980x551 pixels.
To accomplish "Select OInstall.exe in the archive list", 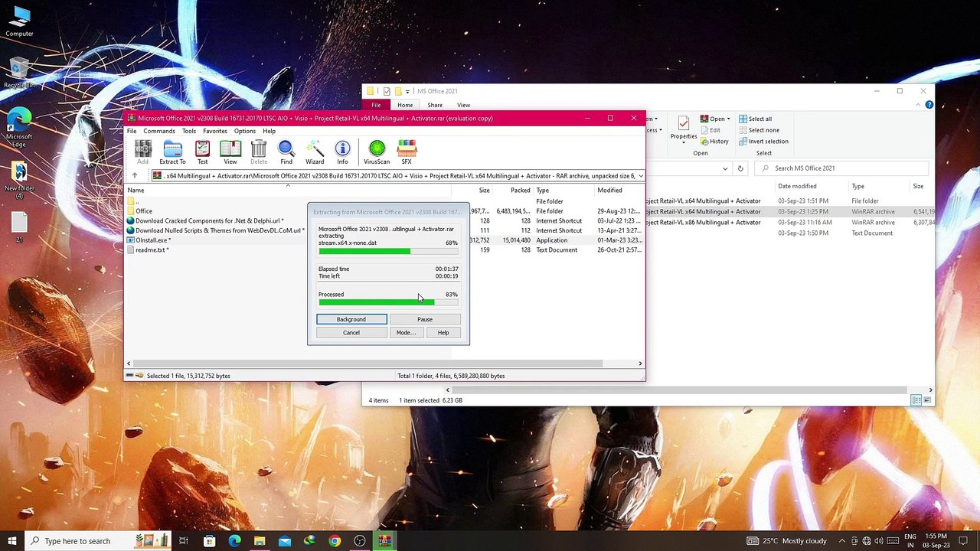I will [152, 240].
